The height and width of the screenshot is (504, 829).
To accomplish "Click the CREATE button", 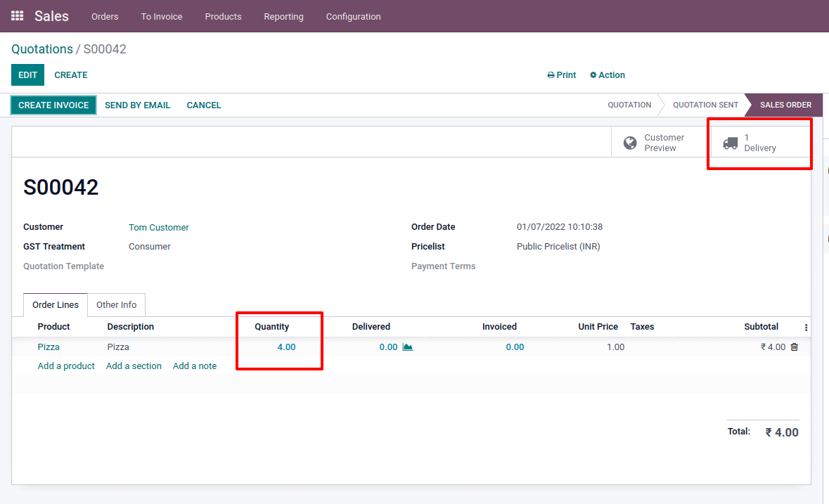I will pos(71,75).
